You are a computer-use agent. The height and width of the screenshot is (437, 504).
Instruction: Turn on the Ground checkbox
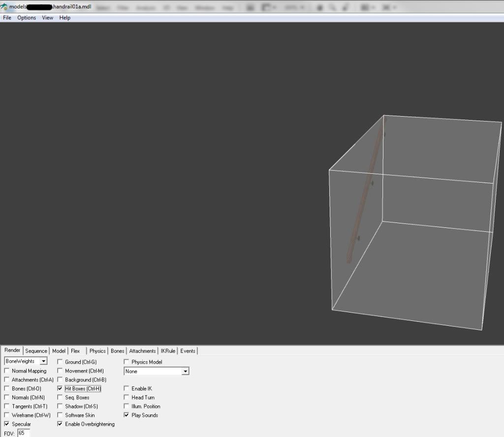pyautogui.click(x=60, y=362)
